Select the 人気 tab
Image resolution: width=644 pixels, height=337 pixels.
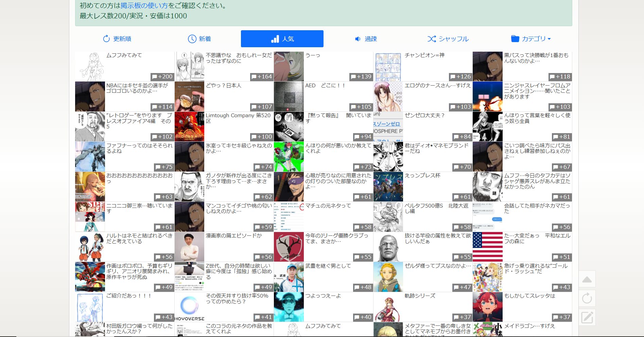[x=282, y=39]
